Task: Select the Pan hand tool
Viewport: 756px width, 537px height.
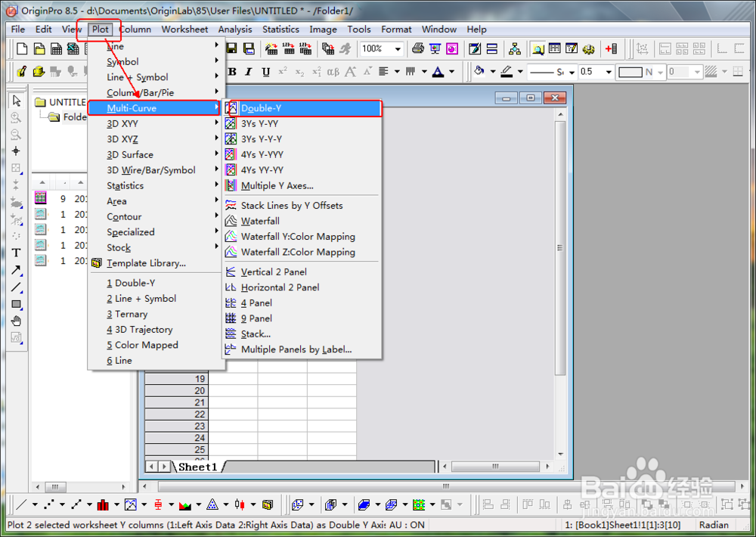Action: pos(17,321)
